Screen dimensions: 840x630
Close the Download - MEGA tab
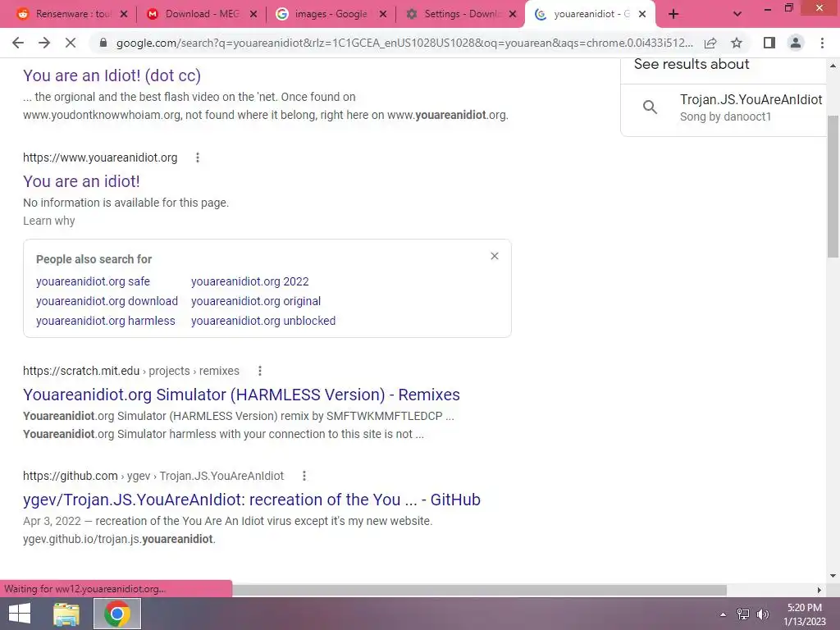pos(253,15)
